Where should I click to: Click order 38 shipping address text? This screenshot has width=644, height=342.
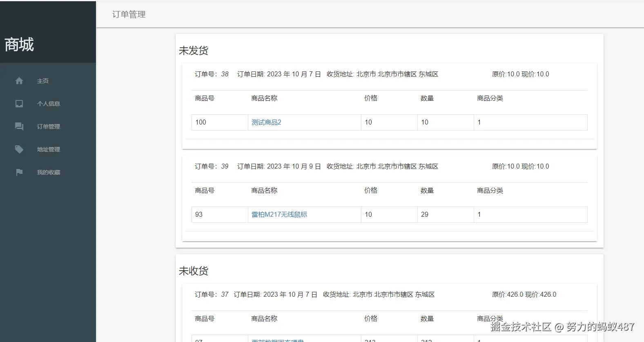(x=382, y=74)
